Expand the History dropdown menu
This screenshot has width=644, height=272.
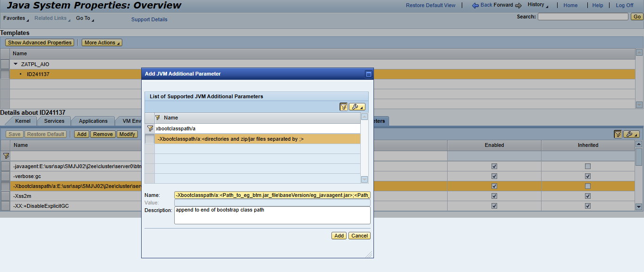pos(538,5)
